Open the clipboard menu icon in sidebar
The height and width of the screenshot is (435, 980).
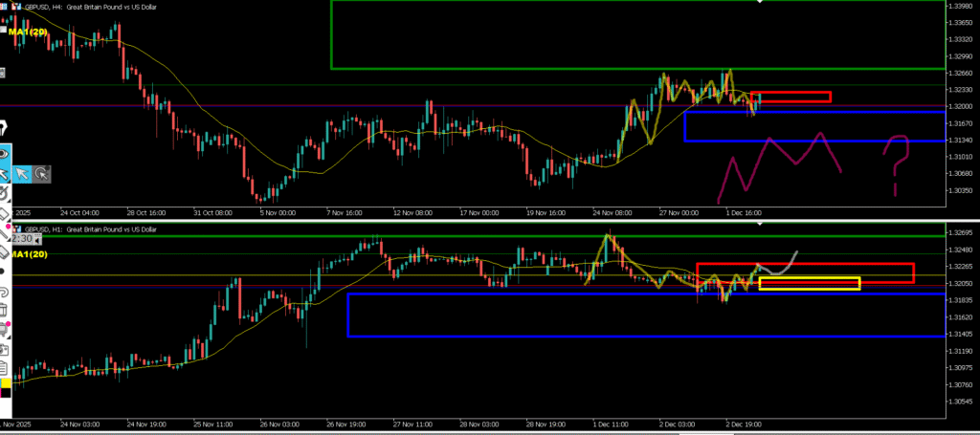[x=4, y=368]
